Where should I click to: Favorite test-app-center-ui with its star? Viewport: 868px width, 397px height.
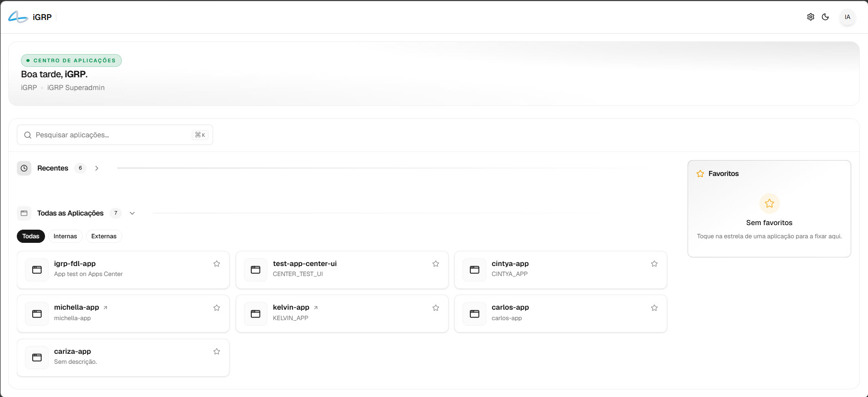click(436, 264)
